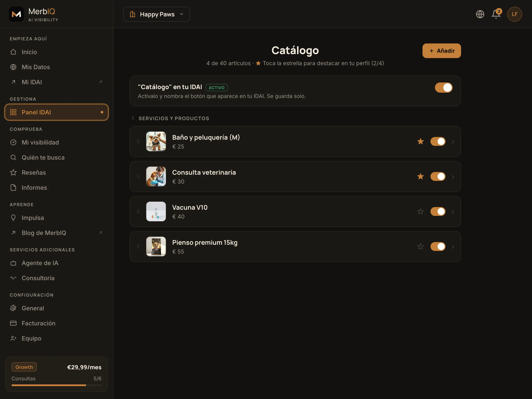Open Mi visibilidad page
The image size is (532, 399).
point(57,142)
